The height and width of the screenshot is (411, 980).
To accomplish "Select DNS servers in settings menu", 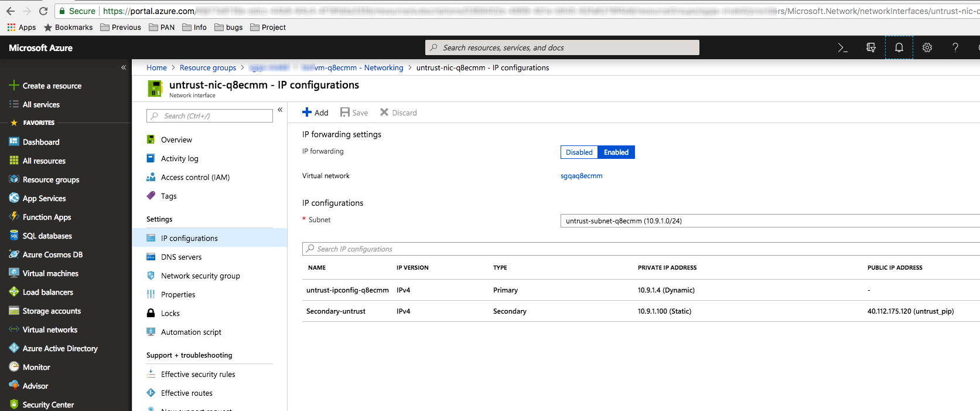I will 181,257.
